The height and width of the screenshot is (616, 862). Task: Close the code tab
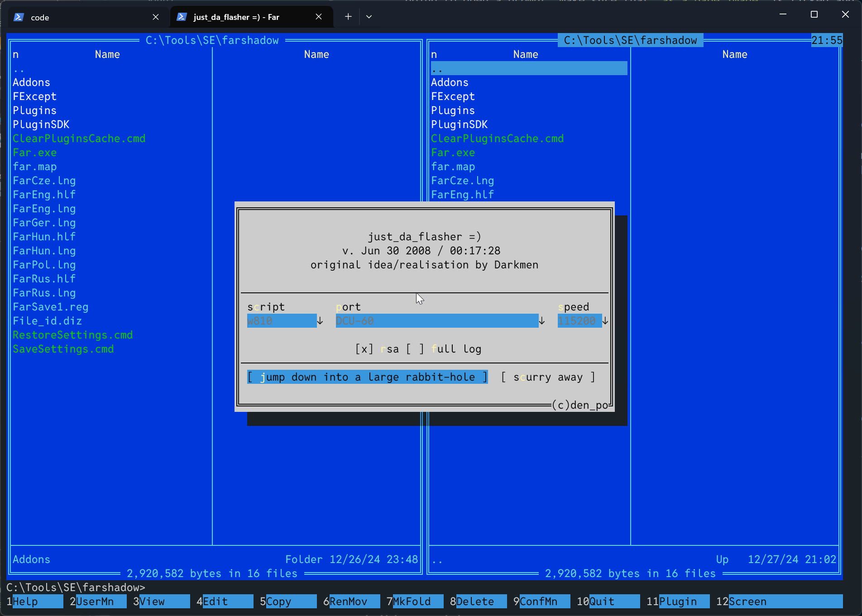click(156, 17)
